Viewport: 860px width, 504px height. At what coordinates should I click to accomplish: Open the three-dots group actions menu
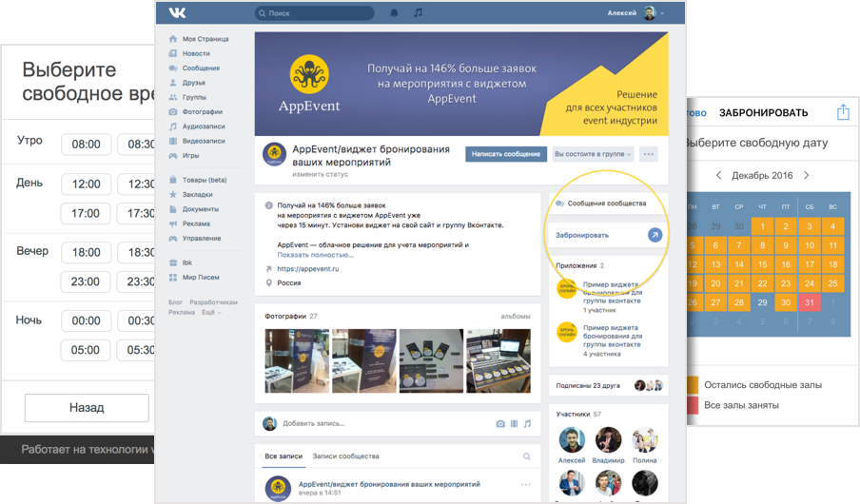coord(648,154)
